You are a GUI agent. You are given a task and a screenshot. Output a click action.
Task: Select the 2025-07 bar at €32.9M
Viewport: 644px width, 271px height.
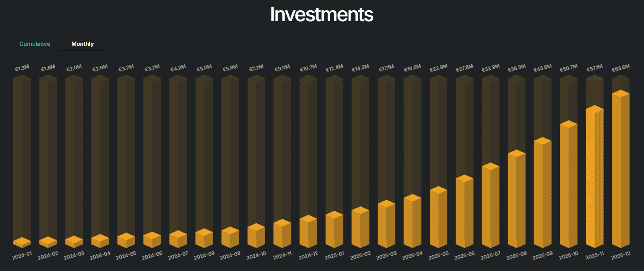pos(490,205)
